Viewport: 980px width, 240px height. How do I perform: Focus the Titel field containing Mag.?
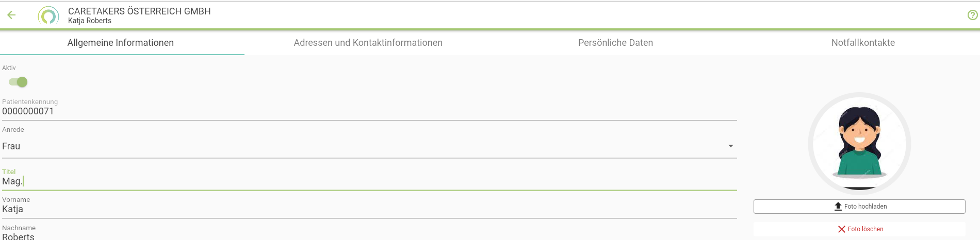click(361, 181)
